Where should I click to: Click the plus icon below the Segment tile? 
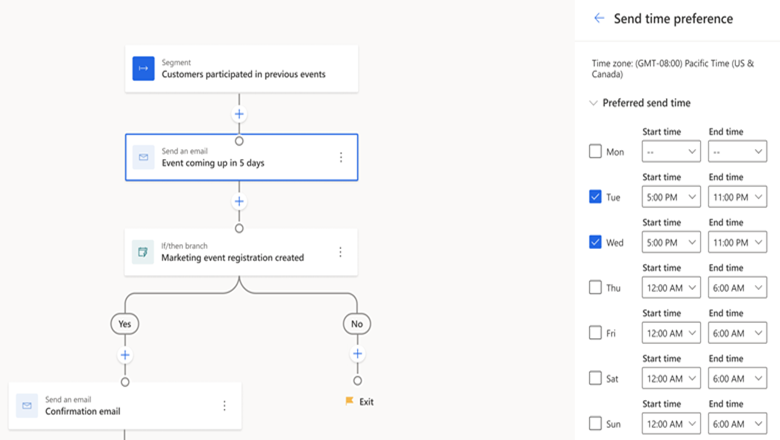(x=239, y=114)
